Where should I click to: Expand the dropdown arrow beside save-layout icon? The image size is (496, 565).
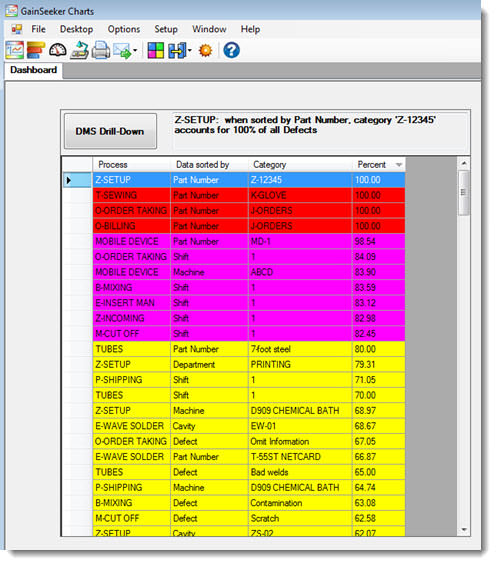[189, 51]
